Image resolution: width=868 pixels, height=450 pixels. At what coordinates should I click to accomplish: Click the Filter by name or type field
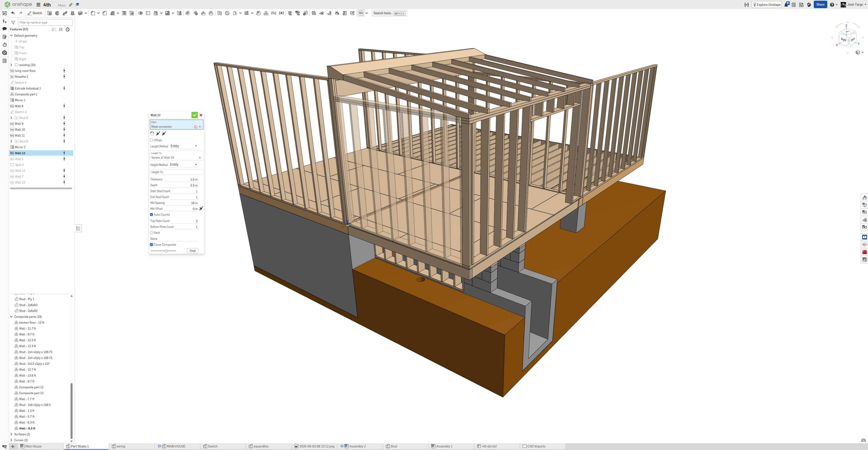(x=45, y=23)
